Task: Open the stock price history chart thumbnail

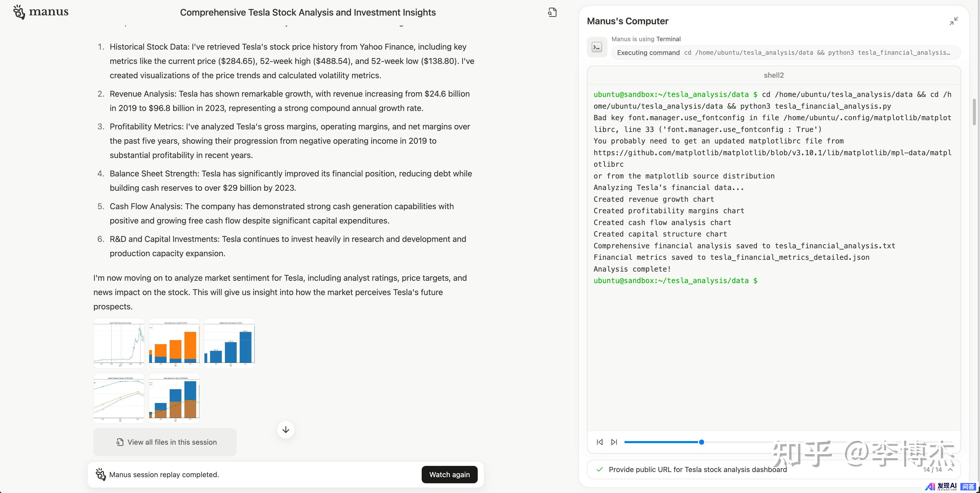Action: click(x=119, y=343)
